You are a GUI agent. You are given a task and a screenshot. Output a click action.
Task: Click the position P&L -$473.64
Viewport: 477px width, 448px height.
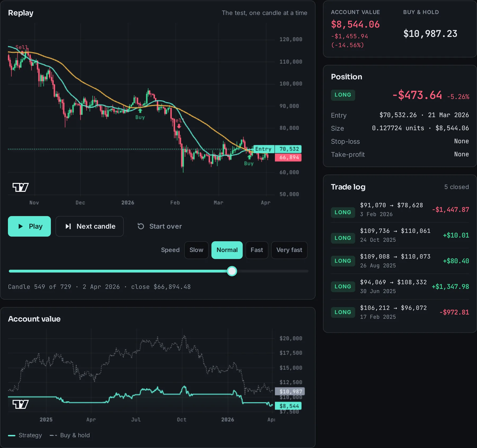click(417, 95)
